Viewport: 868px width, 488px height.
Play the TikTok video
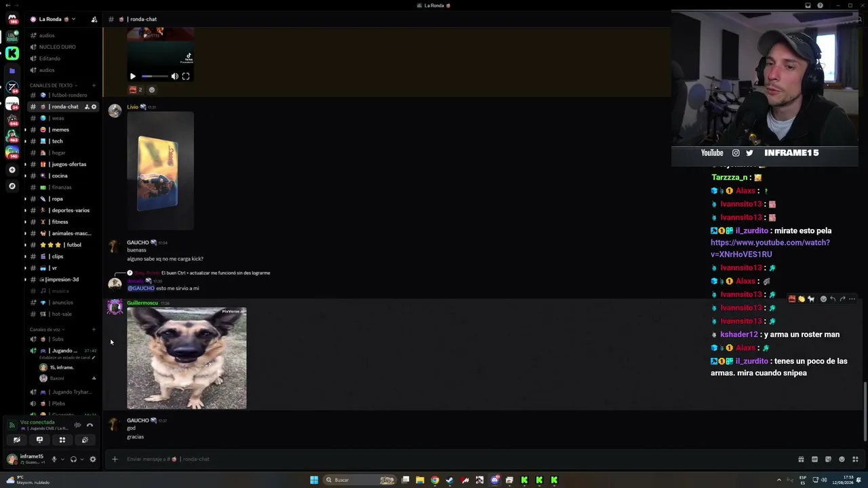pyautogui.click(x=132, y=77)
